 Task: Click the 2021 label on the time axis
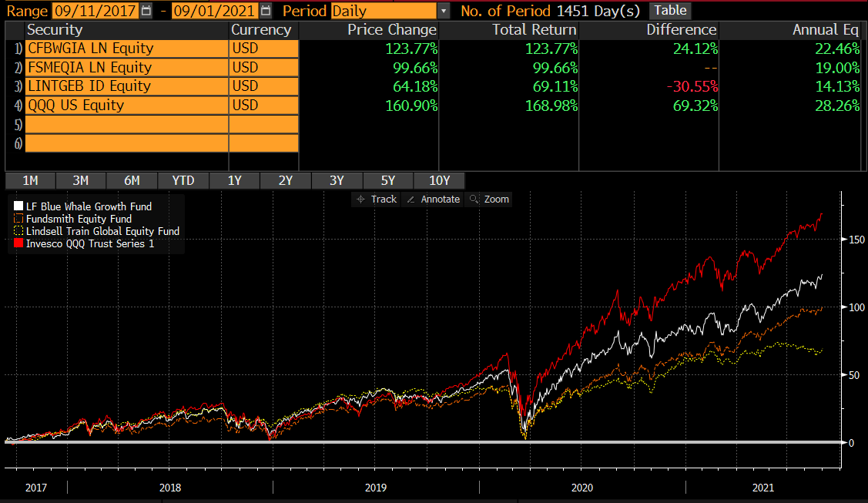point(762,488)
